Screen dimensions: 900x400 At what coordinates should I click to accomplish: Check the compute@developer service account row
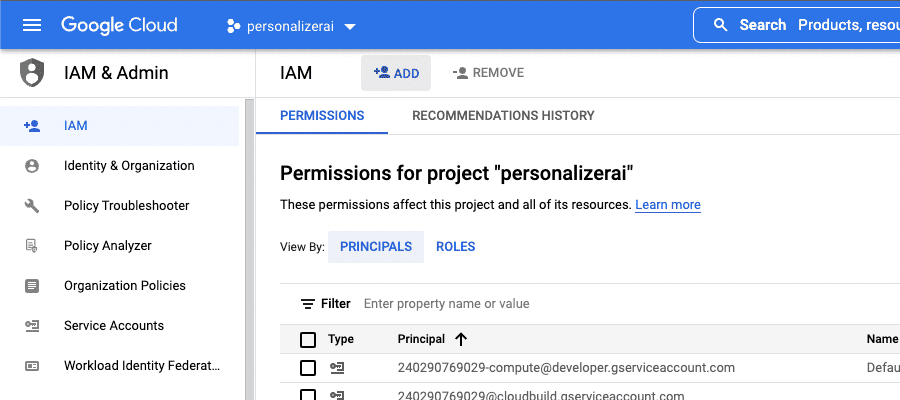pyautogui.click(x=308, y=368)
